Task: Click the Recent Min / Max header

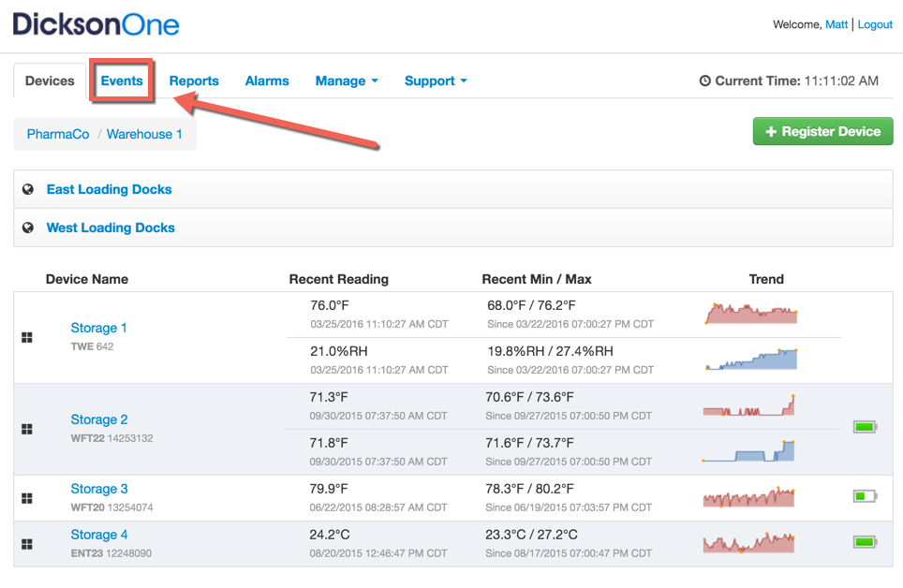Action: tap(537, 279)
